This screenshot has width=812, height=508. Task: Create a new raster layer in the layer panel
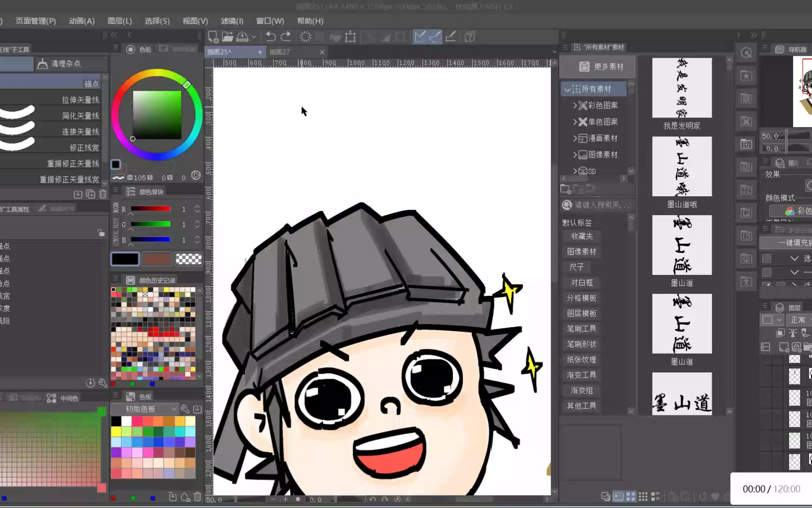coord(784,347)
